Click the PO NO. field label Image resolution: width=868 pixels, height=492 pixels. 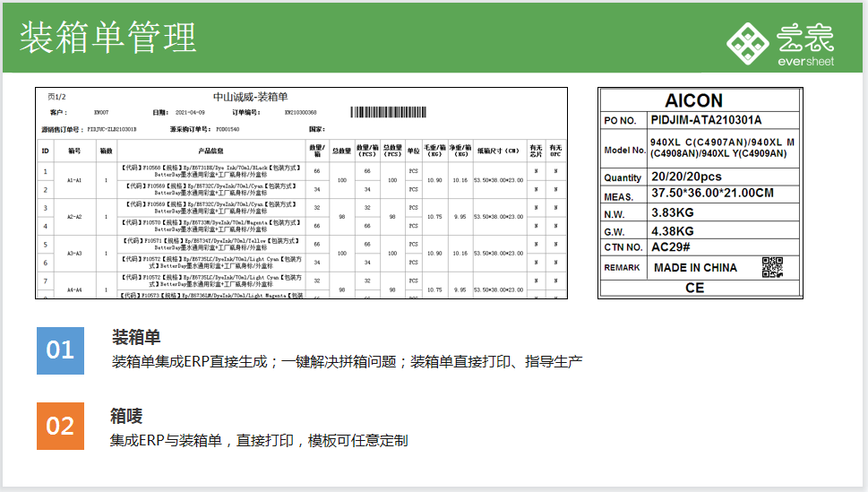(620, 121)
